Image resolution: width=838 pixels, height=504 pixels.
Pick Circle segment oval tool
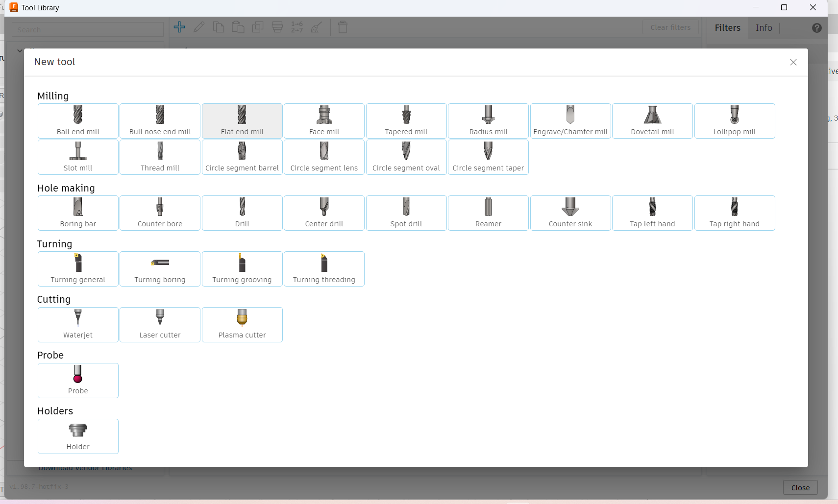[x=406, y=157]
